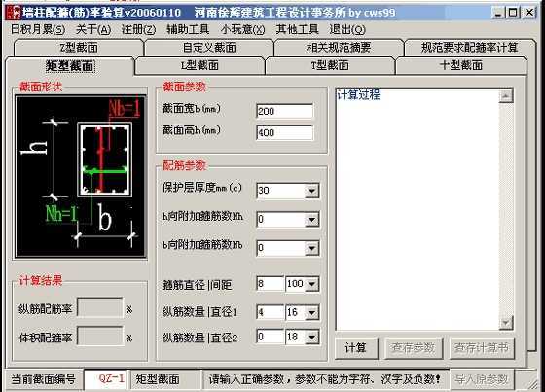Click the 查存参数 button
Screen dimensions: 545x392
(x=414, y=348)
